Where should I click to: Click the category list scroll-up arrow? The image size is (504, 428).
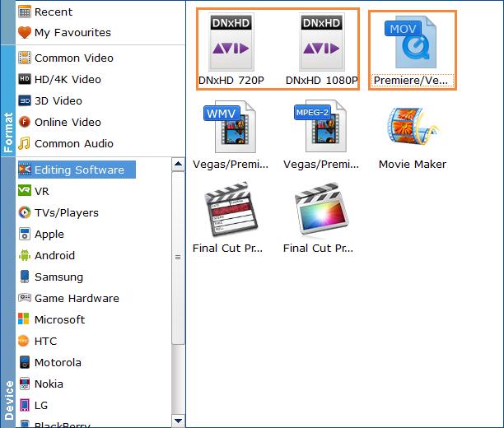click(177, 165)
